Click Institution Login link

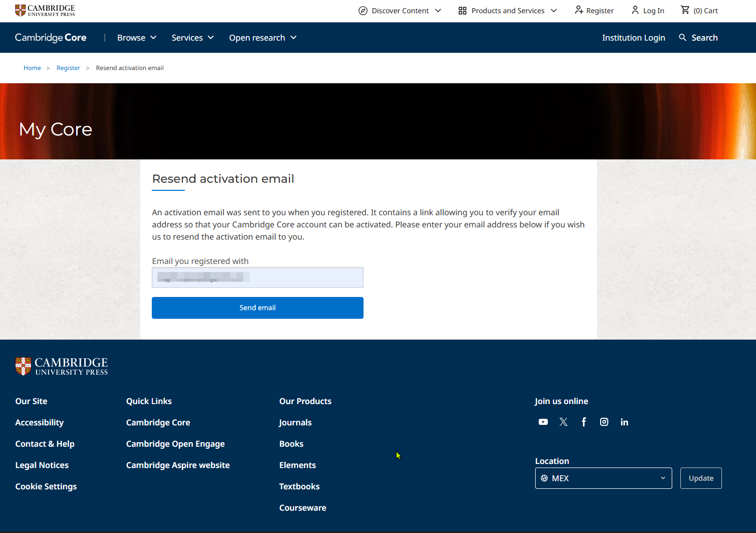tap(634, 38)
